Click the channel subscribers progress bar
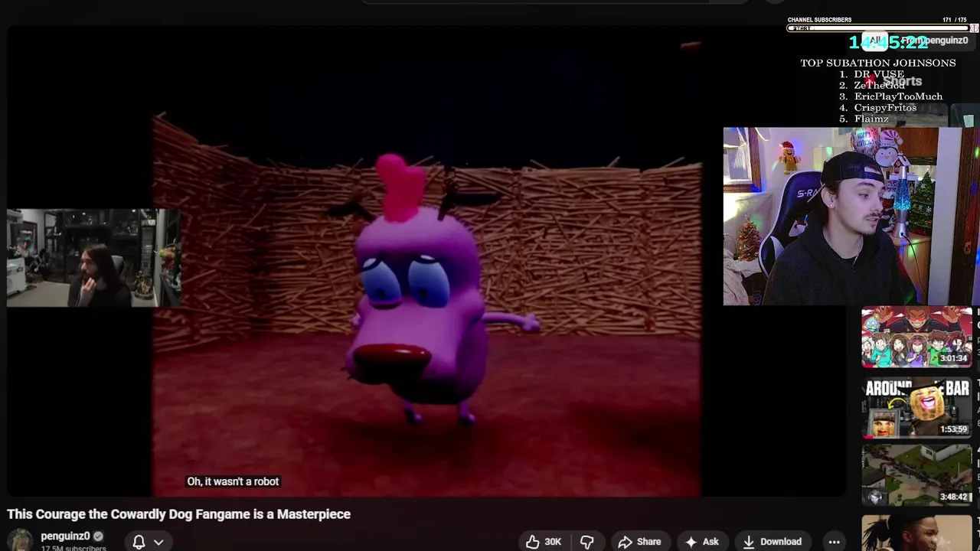 [877, 28]
